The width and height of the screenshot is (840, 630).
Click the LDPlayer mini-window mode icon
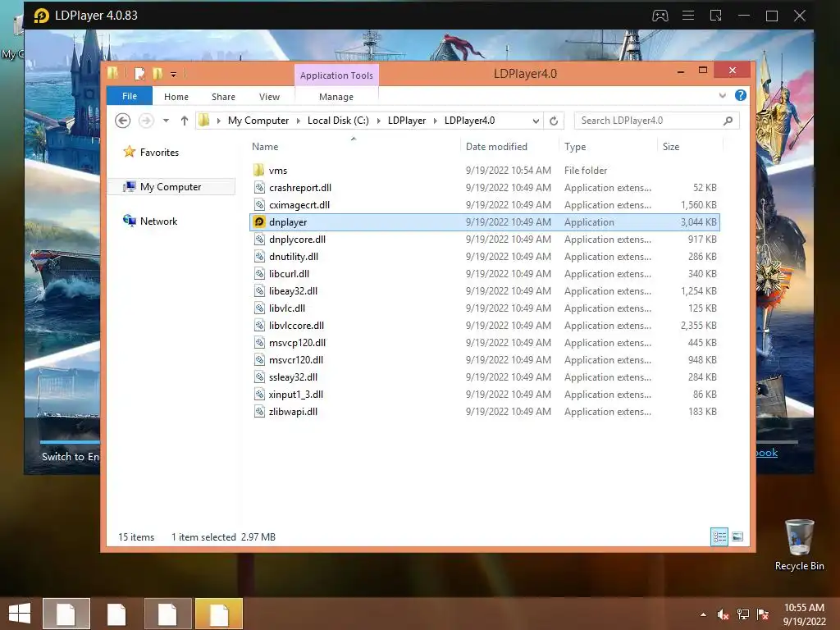[715, 16]
